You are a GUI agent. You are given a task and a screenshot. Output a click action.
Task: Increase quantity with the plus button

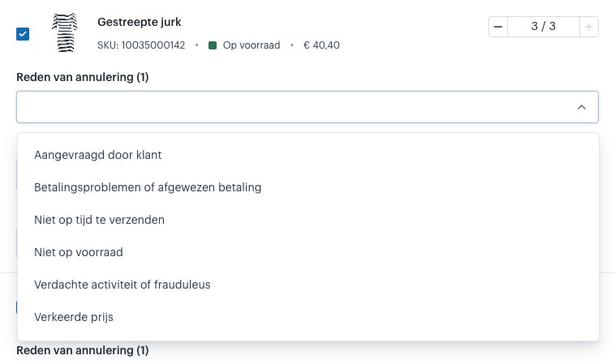tap(589, 27)
